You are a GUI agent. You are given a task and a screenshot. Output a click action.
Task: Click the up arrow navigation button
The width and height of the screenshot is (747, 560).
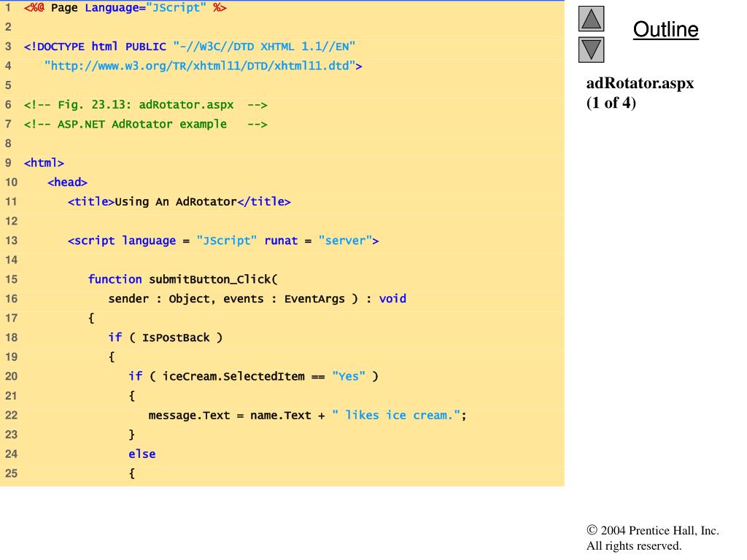coord(591,18)
